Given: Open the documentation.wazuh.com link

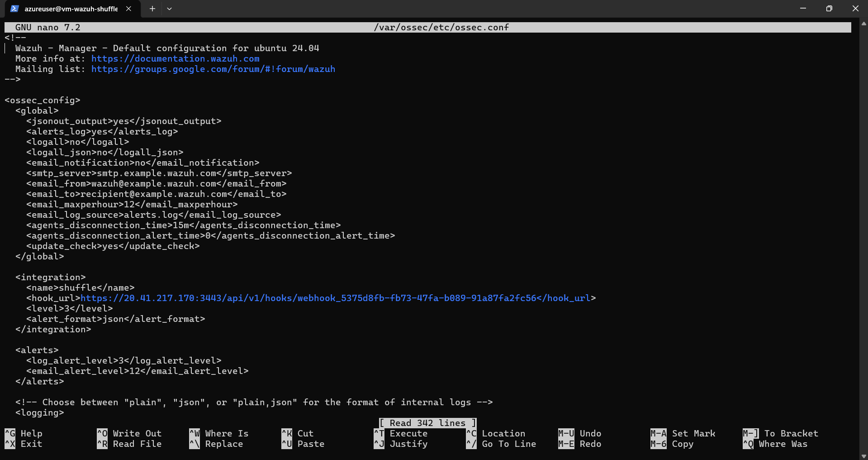Looking at the screenshot, I should tap(175, 58).
